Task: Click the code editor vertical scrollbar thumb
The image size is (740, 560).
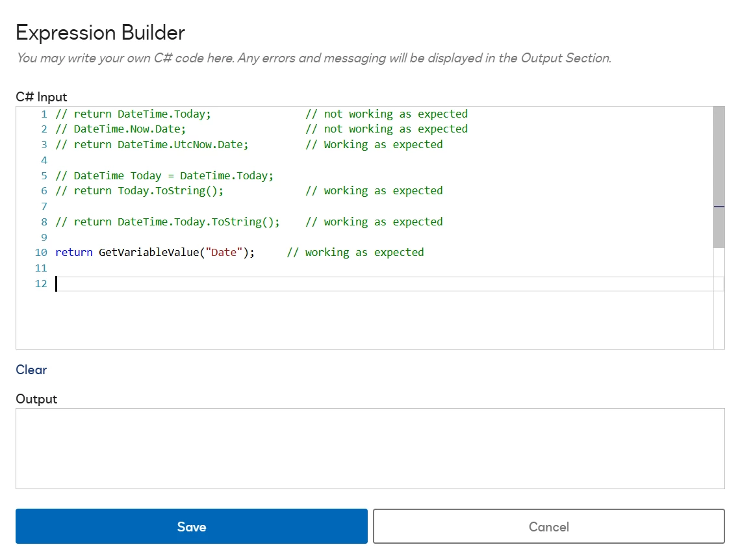Action: click(x=719, y=177)
